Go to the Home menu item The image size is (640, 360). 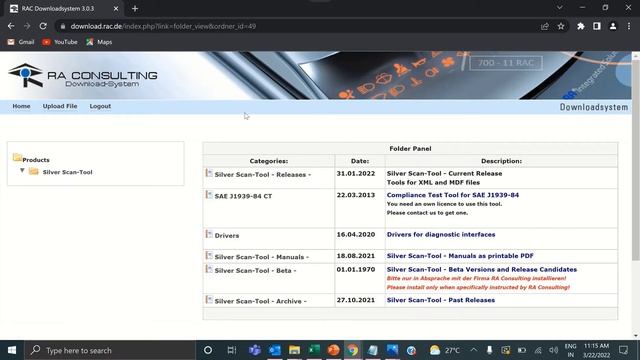click(21, 106)
